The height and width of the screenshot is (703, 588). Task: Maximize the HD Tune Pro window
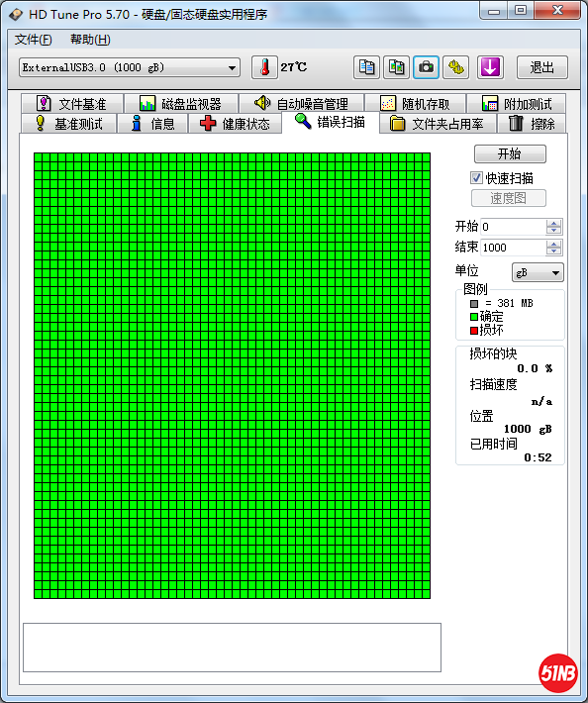(521, 10)
